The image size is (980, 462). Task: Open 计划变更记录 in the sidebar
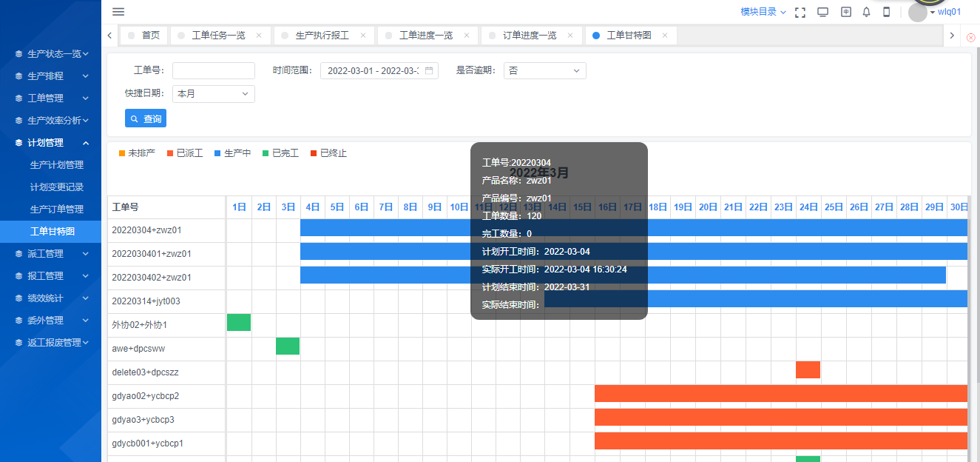click(x=57, y=187)
